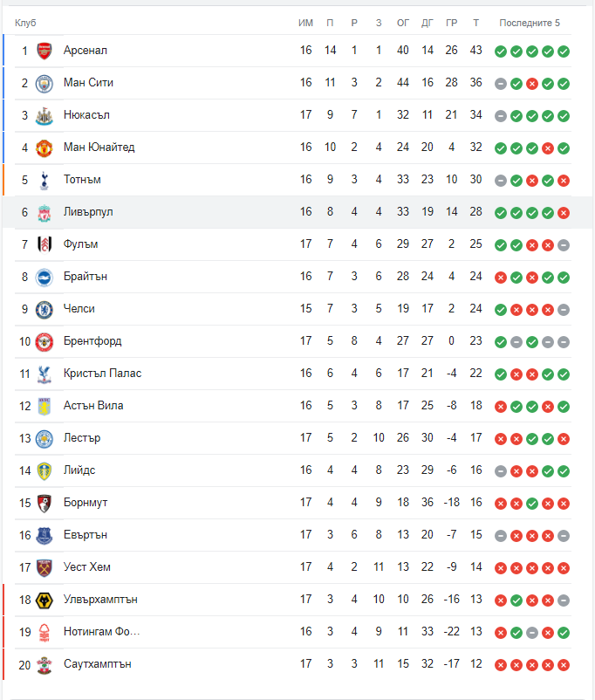Click the Tottenham club crest
This screenshot has height=700, width=595.
44,181
